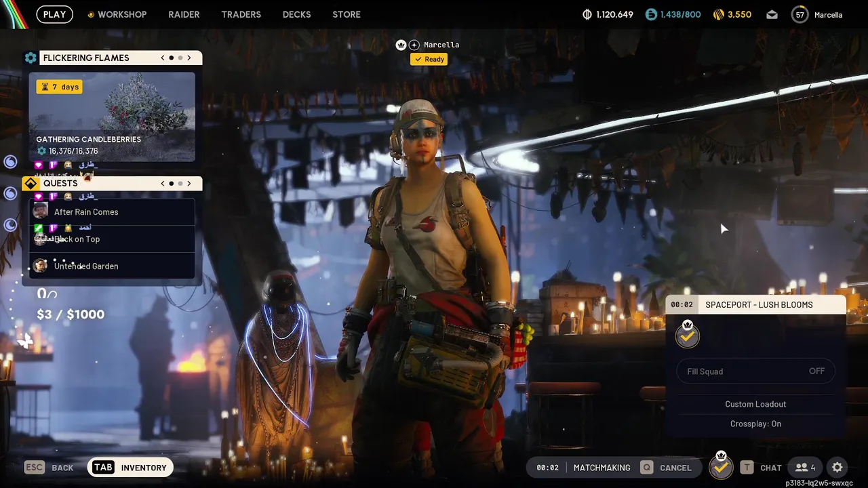The height and width of the screenshot is (488, 868).
Task: Go to the TRADERS tab
Action: point(241,14)
